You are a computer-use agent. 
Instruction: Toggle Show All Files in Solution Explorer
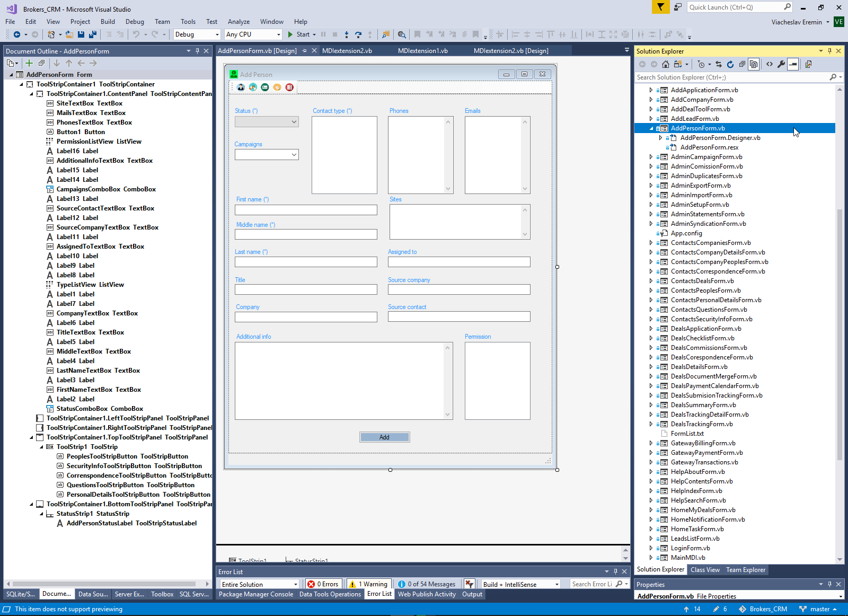(754, 64)
